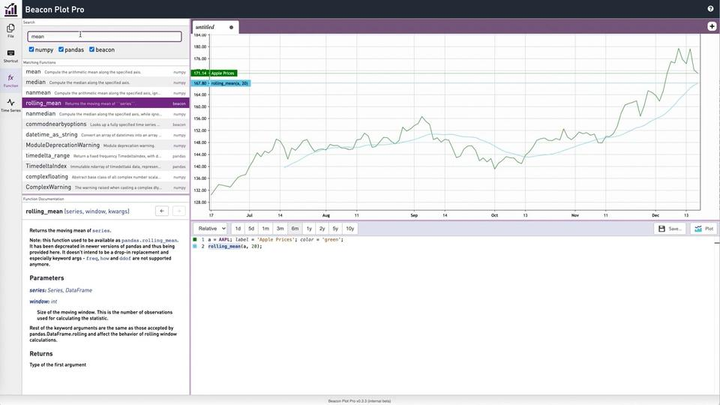This screenshot has height=405, width=720.
Task: Click the Save button
Action: coord(670,229)
